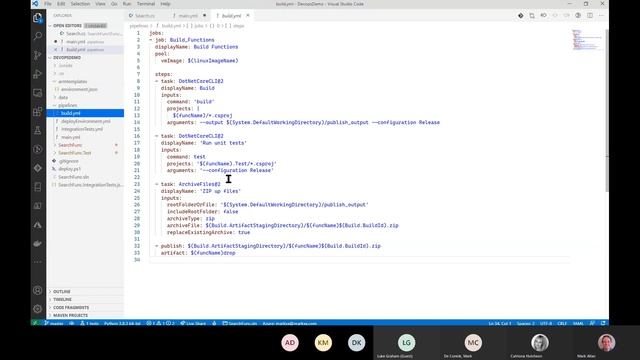Open the Source Control view

tap(38, 55)
